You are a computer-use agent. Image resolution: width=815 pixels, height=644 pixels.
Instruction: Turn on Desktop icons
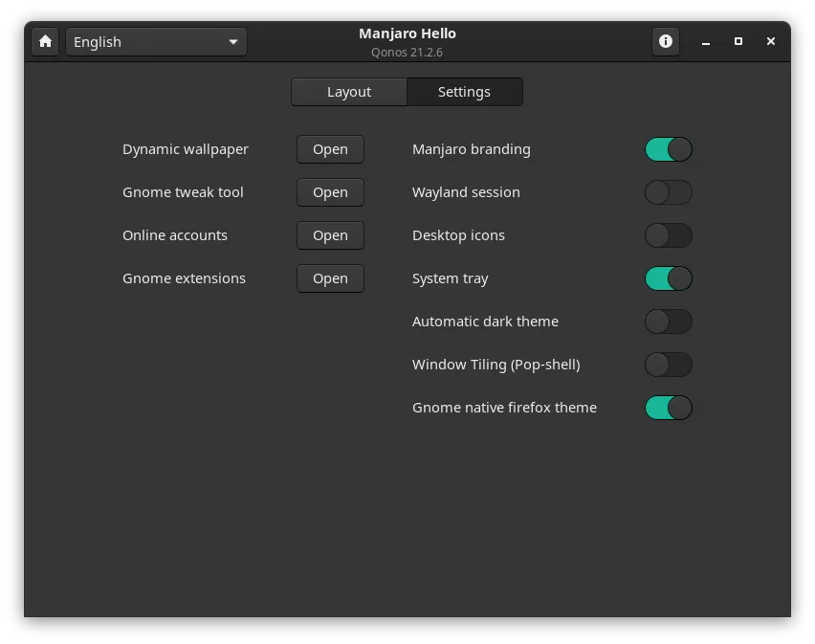pos(668,235)
